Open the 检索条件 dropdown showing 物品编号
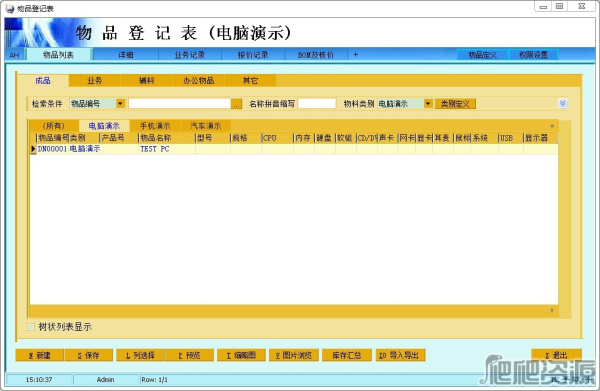This screenshot has width=600, height=391. click(120, 104)
